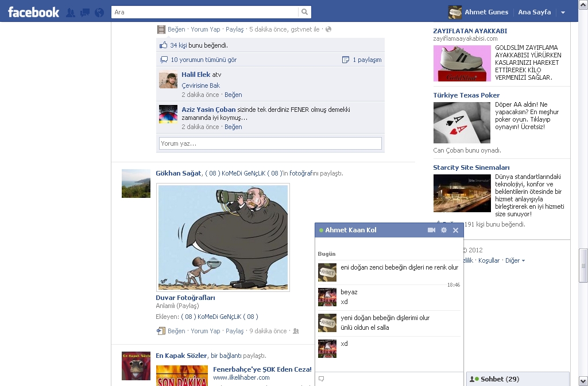This screenshot has width=588, height=386.
Task: Open Fenerbahçe'ye ŞOK Eden Ceza article link
Action: (x=262, y=369)
